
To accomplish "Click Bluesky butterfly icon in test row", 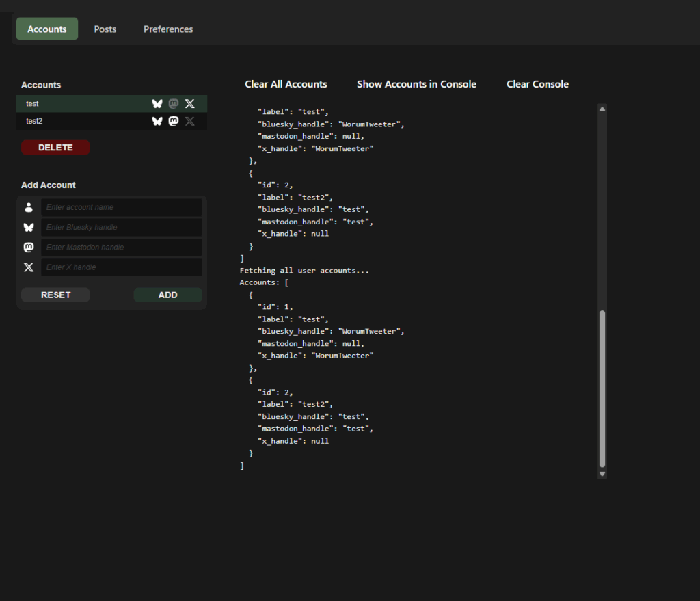I will (x=157, y=103).
